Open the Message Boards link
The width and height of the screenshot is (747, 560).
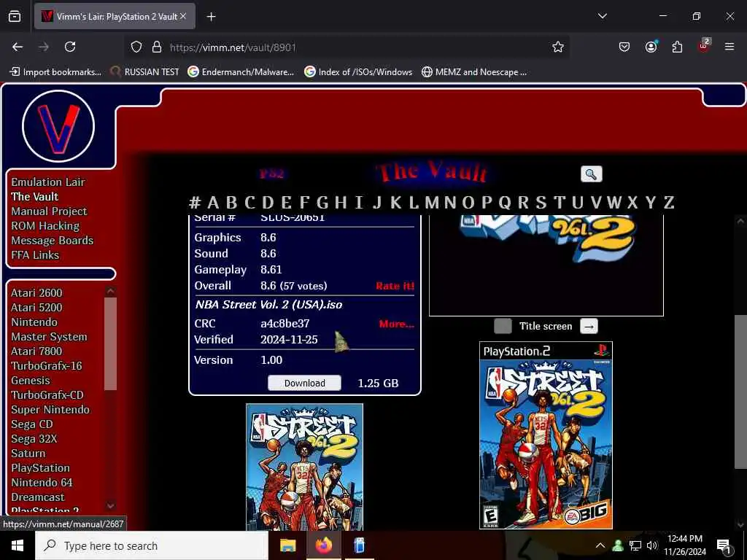tap(53, 241)
